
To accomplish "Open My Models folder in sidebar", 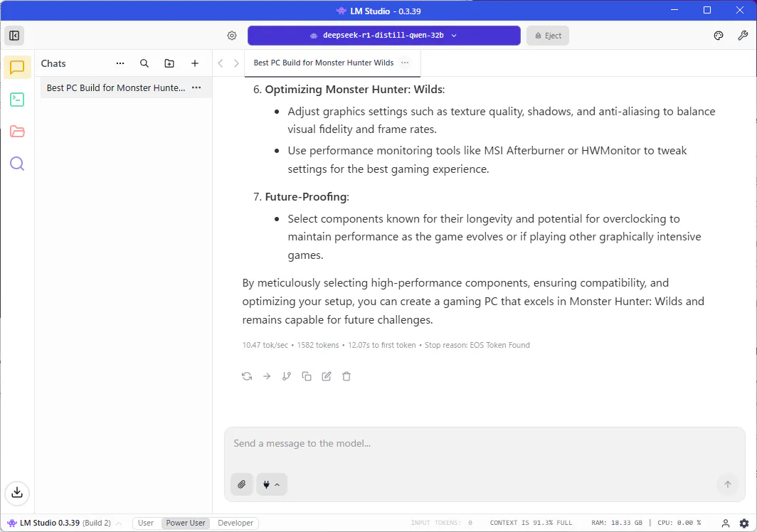I will [17, 132].
